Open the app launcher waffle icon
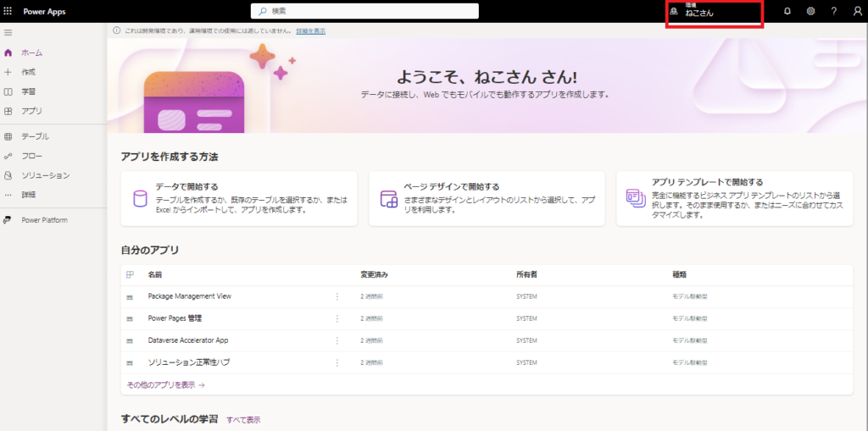The image size is (868, 431). pyautogui.click(x=8, y=12)
